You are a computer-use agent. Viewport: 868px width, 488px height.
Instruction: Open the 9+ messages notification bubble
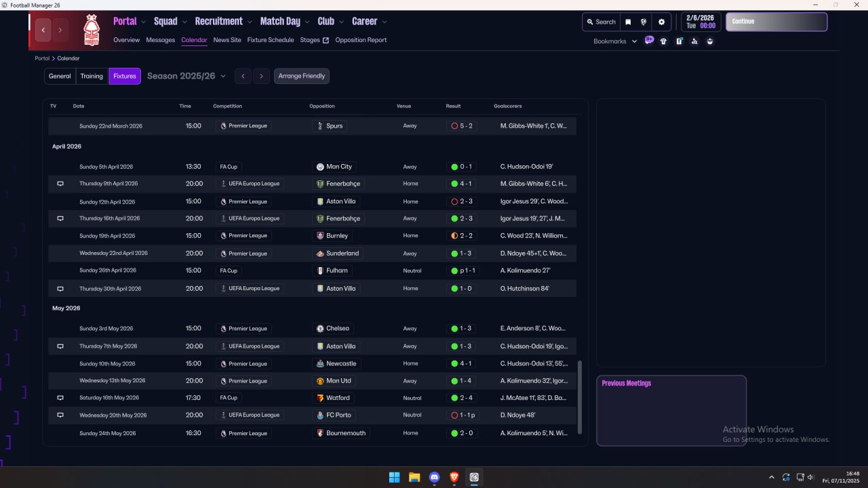pos(649,41)
